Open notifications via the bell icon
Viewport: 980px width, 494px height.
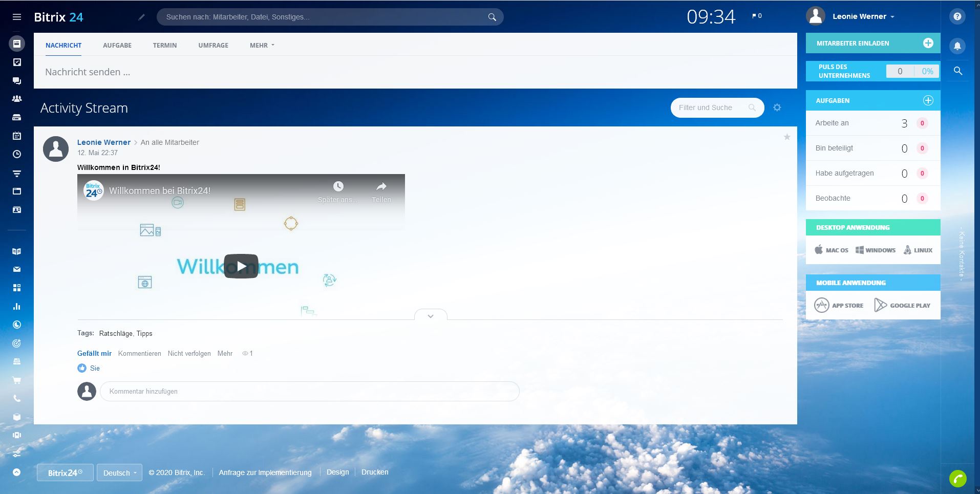click(957, 46)
